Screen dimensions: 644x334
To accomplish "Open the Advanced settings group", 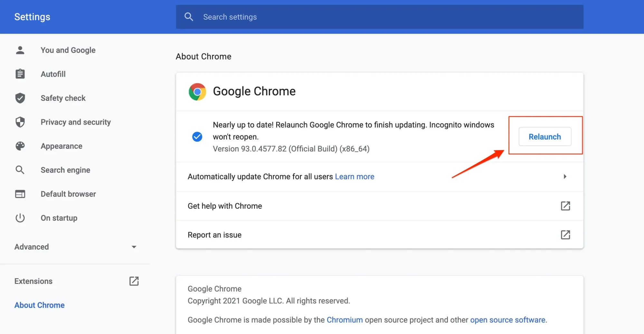I will 76,247.
